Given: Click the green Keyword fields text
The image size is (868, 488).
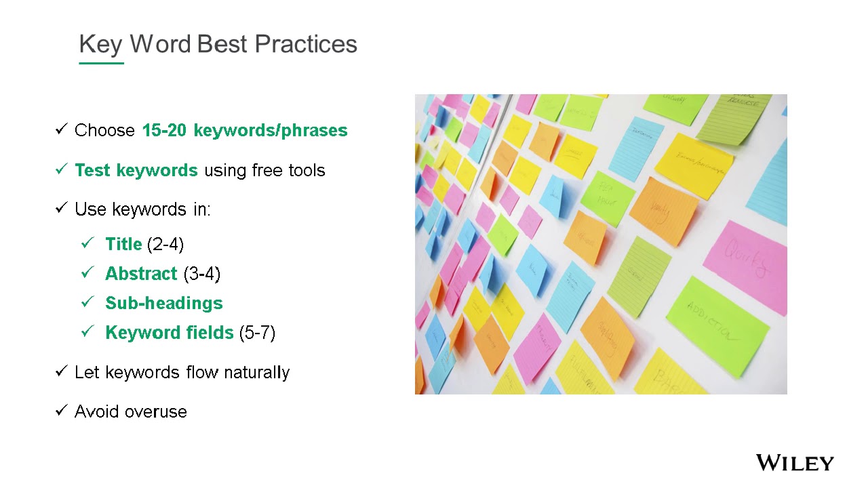Looking at the screenshot, I should [170, 333].
